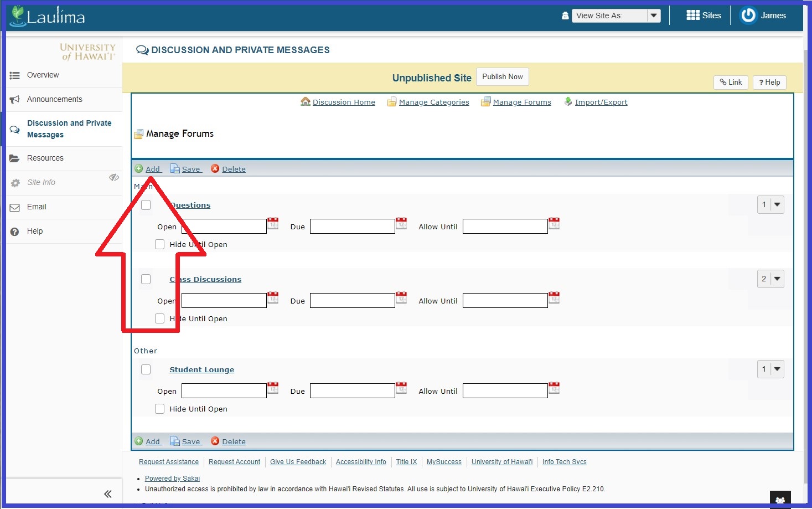Open calendar picker for Student Lounge Allow Until
This screenshot has width=812, height=509.
(x=554, y=388)
